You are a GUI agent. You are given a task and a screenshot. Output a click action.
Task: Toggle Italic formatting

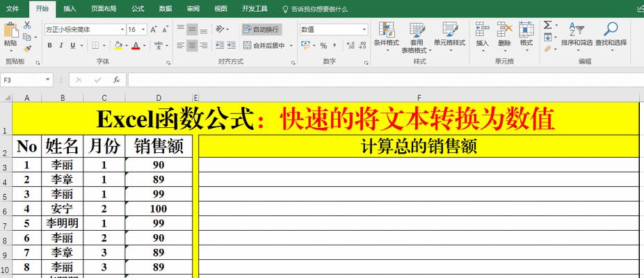[x=61, y=45]
